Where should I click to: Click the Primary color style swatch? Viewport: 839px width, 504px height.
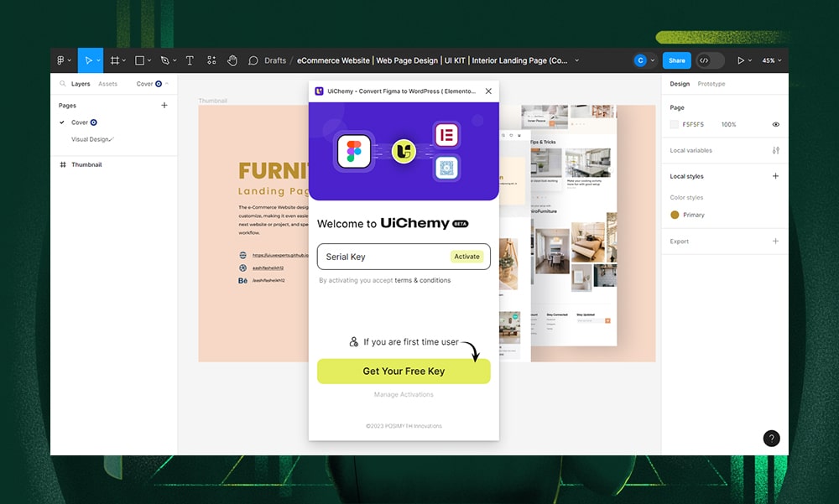[x=675, y=215]
